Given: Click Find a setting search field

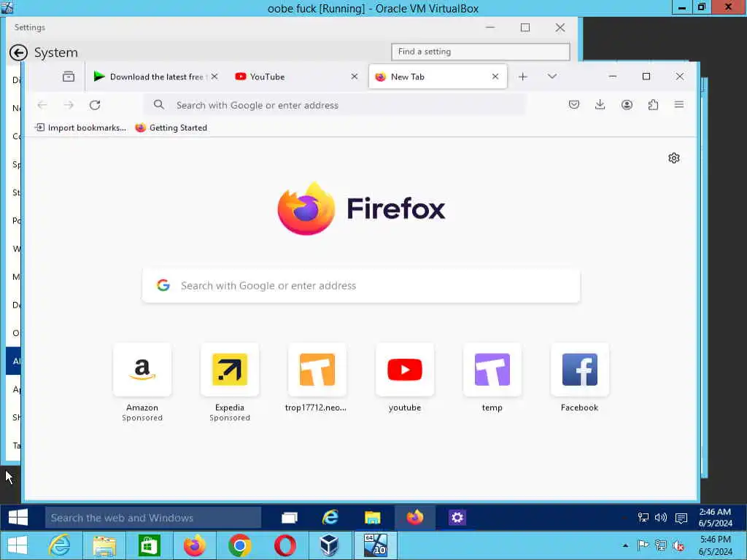Looking at the screenshot, I should (x=480, y=52).
